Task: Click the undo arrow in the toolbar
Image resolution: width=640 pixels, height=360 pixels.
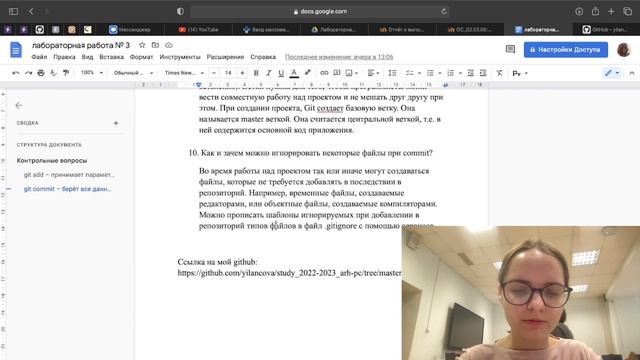Action: [16, 73]
